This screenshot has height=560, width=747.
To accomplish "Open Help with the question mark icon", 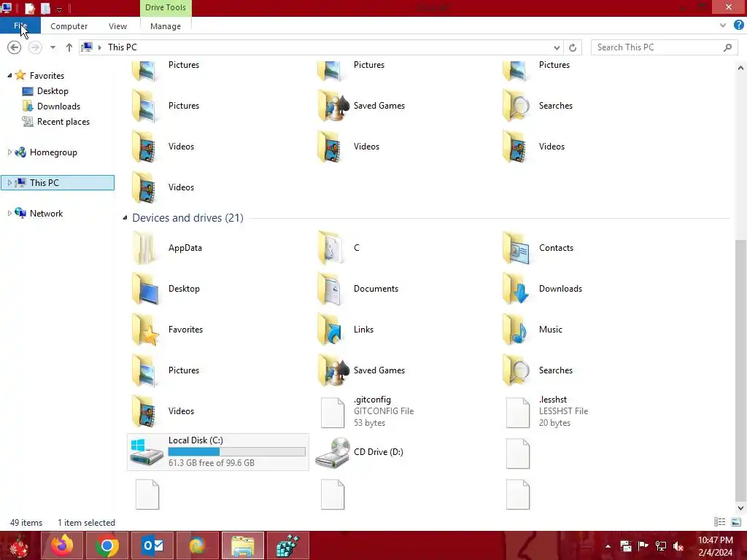I will pos(738,26).
